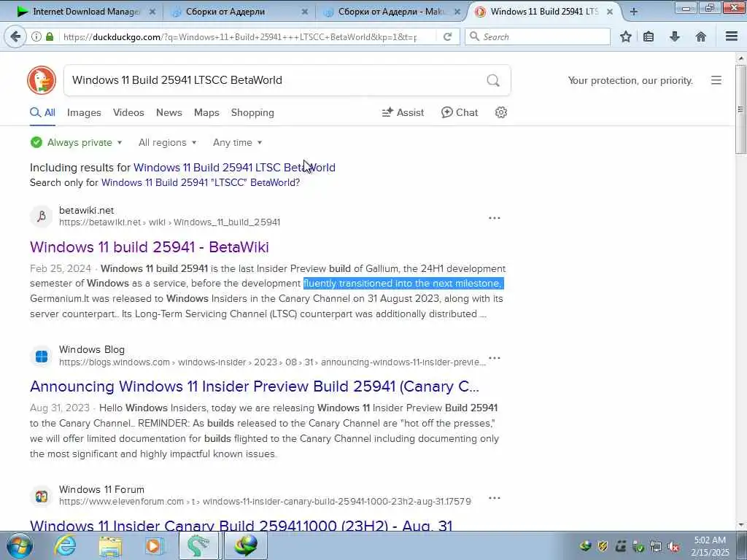Click the Assist button
This screenshot has width=747, height=560.
[403, 113]
